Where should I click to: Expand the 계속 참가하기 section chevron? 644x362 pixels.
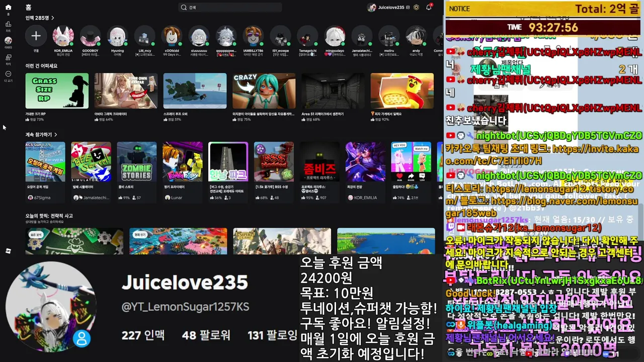pos(56,135)
